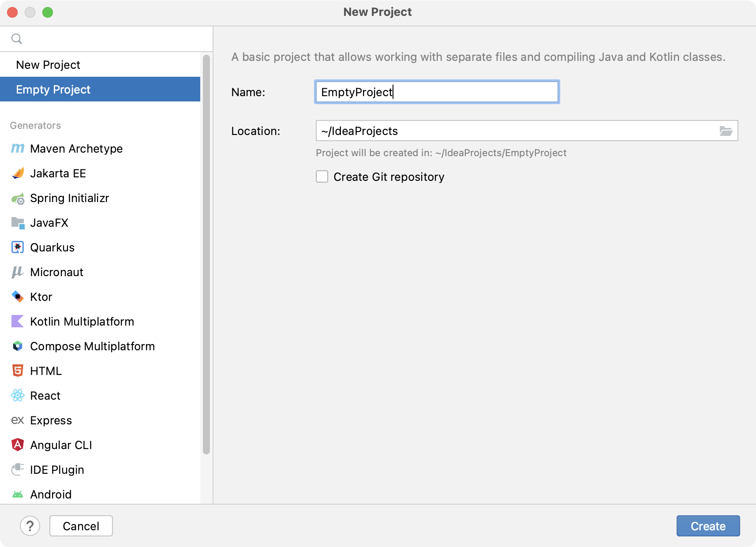Pick Micronaut from generators list
The image size is (756, 547).
click(x=100, y=272)
